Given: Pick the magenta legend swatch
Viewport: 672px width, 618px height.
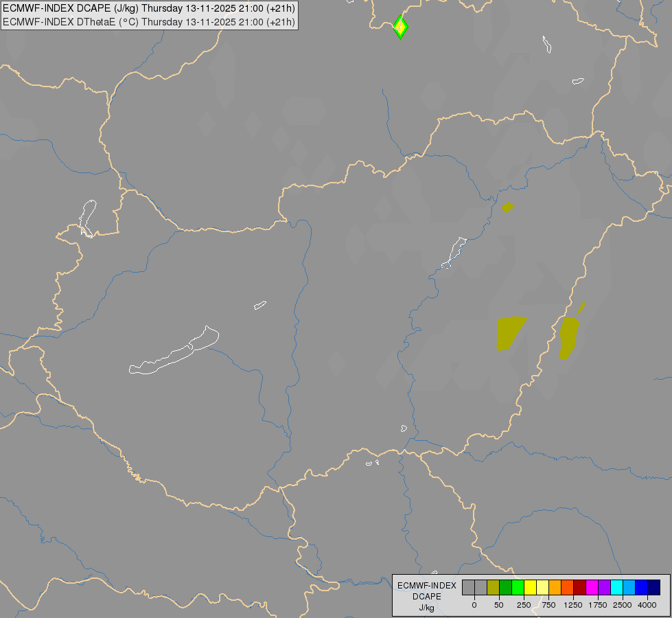Looking at the screenshot, I should pyautogui.click(x=592, y=588).
